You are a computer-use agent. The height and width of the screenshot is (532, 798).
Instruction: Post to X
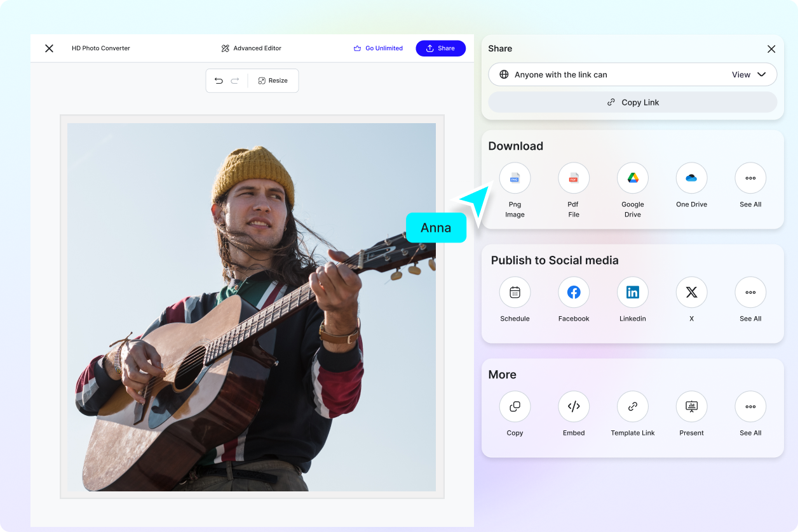691,293
